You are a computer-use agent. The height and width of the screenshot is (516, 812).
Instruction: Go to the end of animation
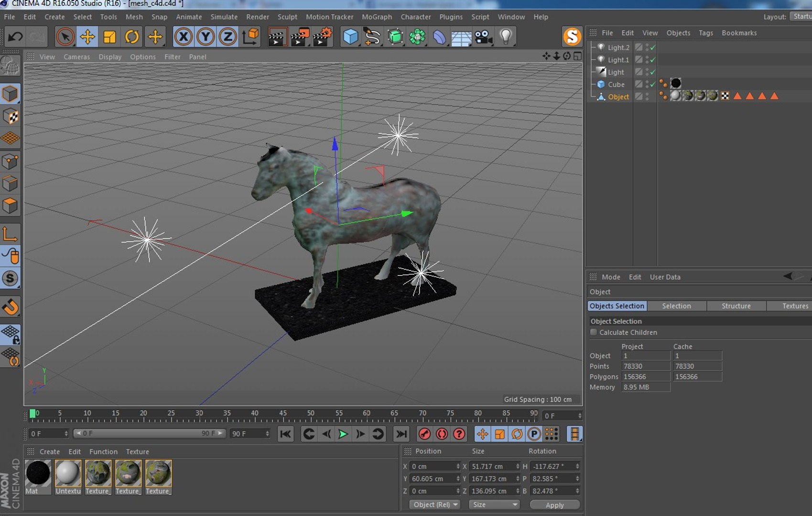point(401,434)
